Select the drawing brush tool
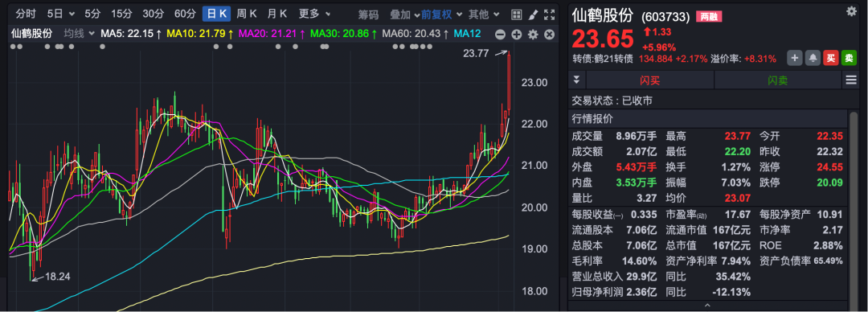868x312 pixels. pyautogui.click(x=533, y=14)
